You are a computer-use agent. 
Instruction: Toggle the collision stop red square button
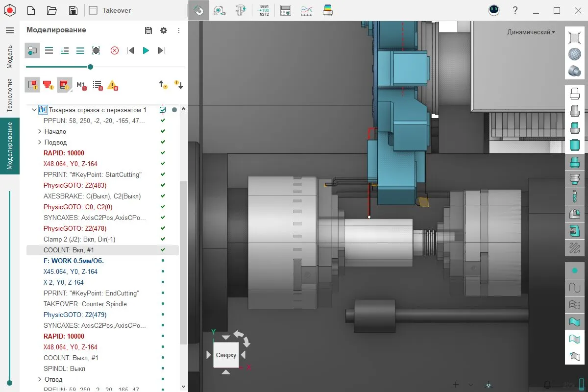[x=32, y=85]
